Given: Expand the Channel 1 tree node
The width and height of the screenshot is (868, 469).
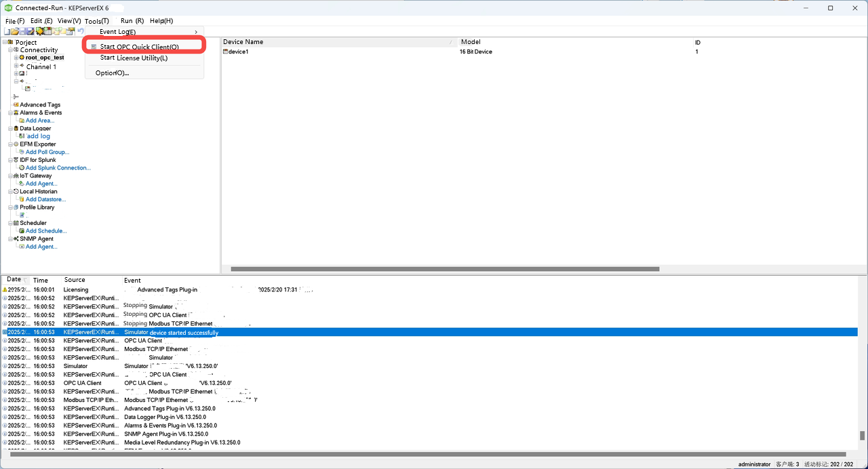Looking at the screenshot, I should coord(16,66).
